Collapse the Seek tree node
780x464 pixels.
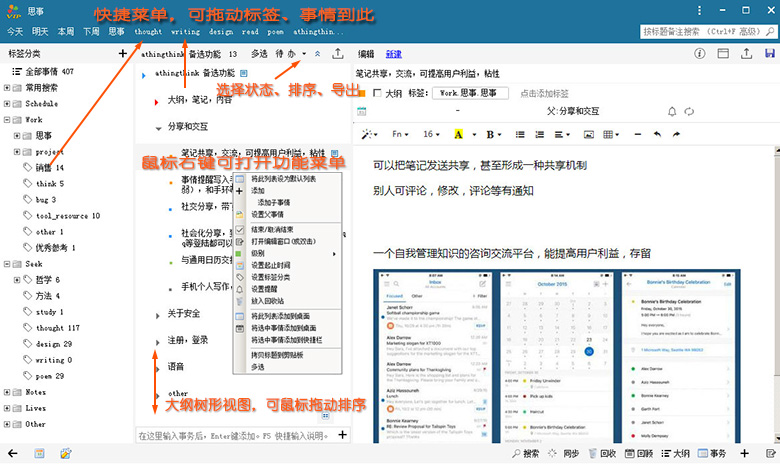7,264
